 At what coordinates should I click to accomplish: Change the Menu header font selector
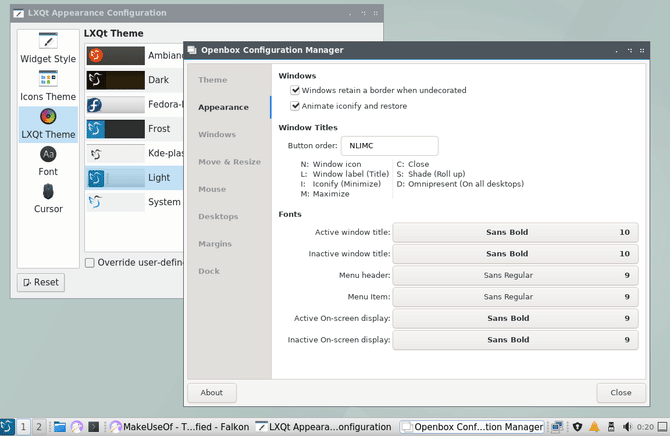point(514,275)
